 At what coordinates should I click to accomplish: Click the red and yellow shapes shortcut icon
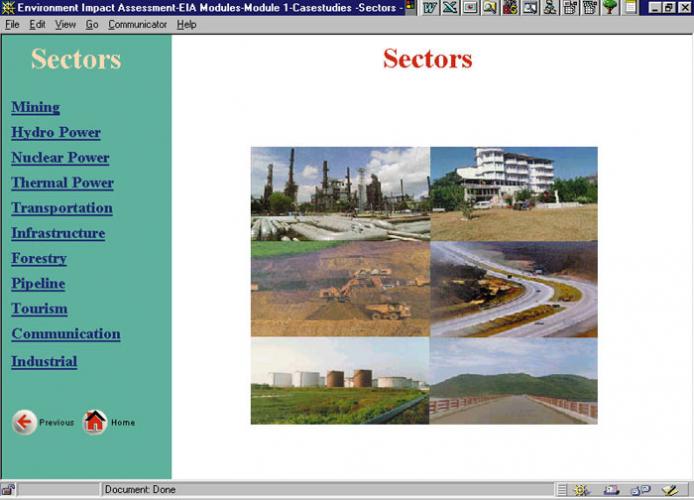(510, 7)
